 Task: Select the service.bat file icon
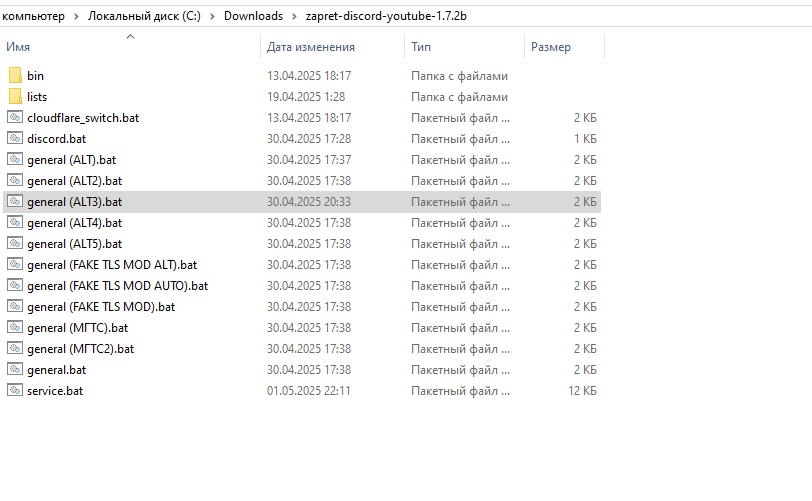tap(14, 390)
